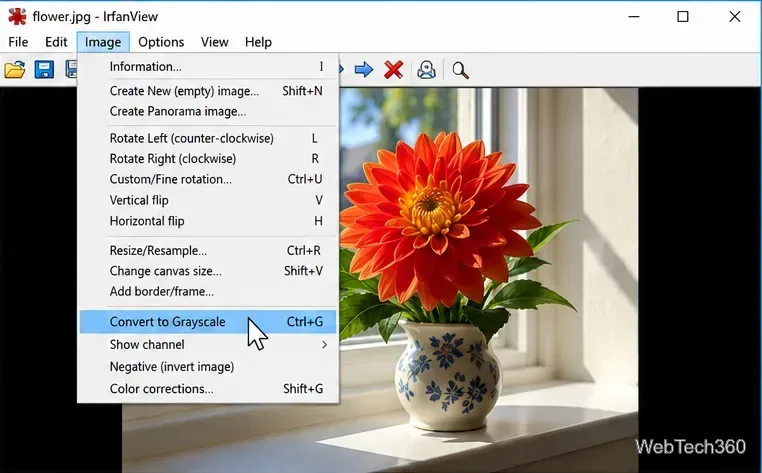
Task: Open Color corrections... dialog
Action: click(x=208, y=389)
